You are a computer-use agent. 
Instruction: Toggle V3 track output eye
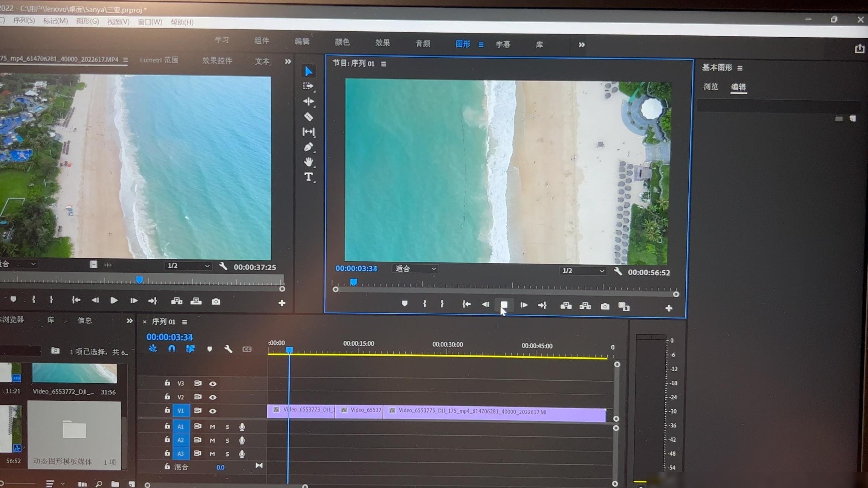click(213, 384)
